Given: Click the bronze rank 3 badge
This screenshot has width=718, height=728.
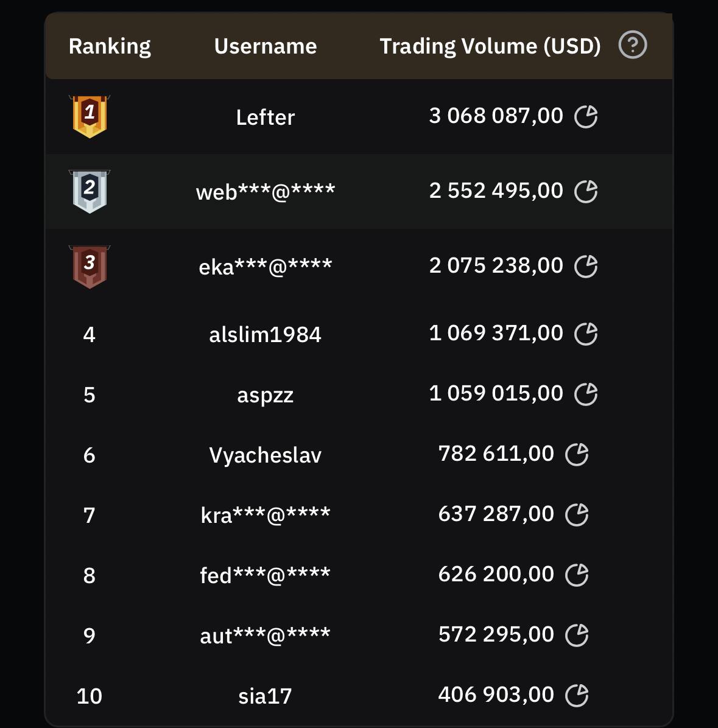Looking at the screenshot, I should pyautogui.click(x=90, y=267).
